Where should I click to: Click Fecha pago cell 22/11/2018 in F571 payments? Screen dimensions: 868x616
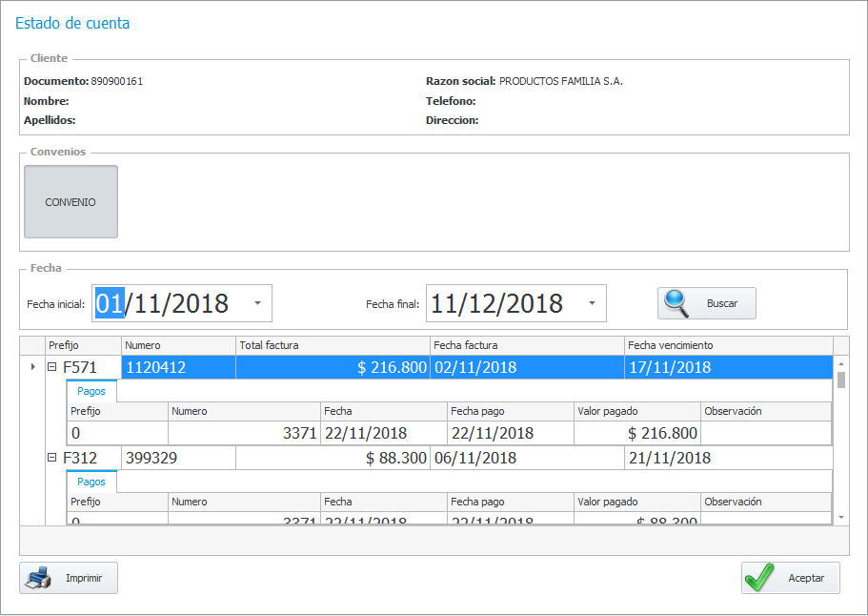pos(511,433)
